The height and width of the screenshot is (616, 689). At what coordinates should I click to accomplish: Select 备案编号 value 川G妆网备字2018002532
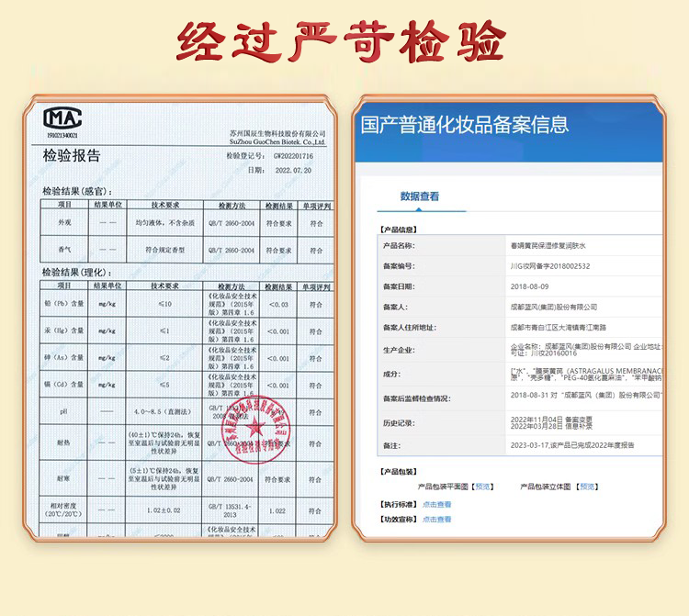[550, 266]
